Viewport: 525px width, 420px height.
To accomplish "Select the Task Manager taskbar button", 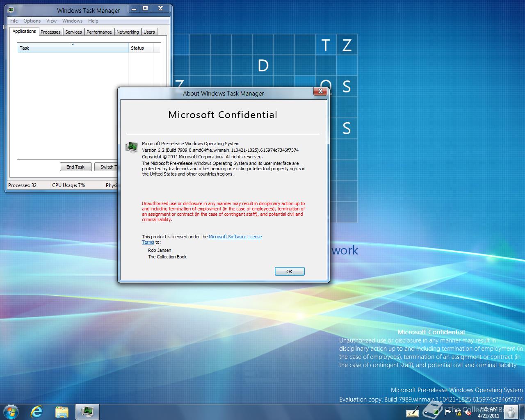I will point(87,411).
